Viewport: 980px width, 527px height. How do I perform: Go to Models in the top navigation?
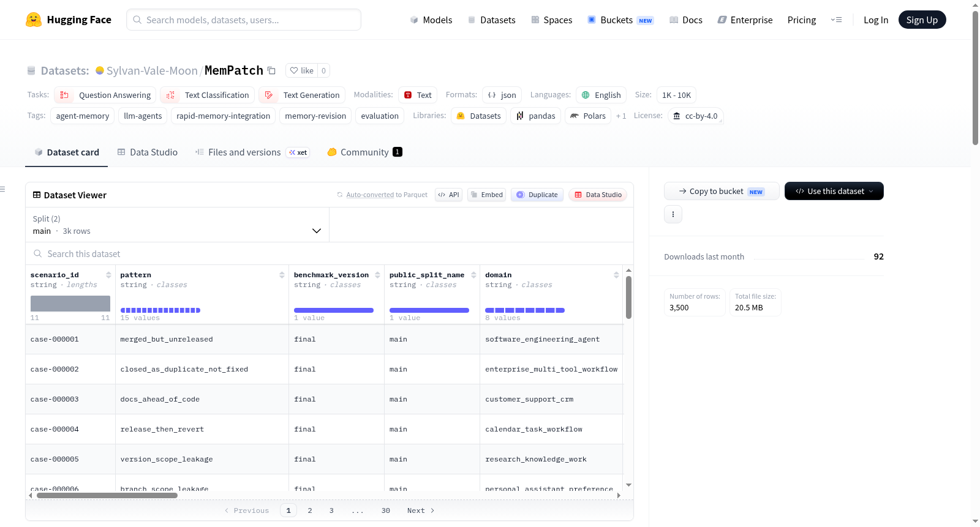pos(431,20)
